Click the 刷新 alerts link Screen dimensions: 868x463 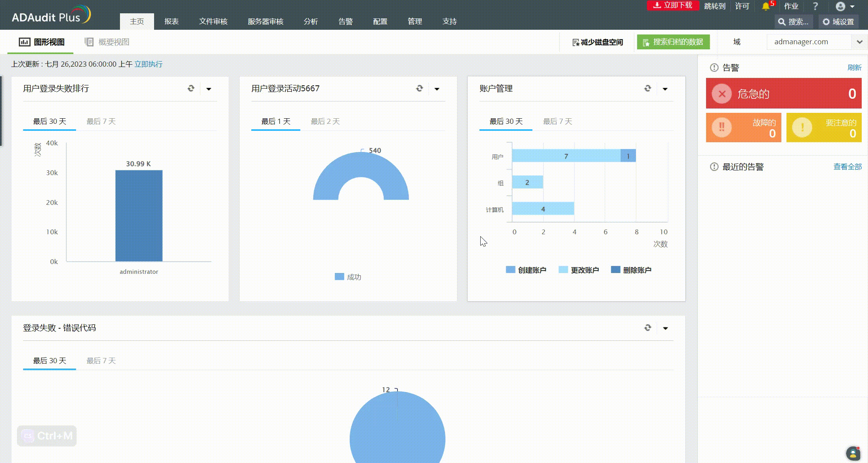854,67
